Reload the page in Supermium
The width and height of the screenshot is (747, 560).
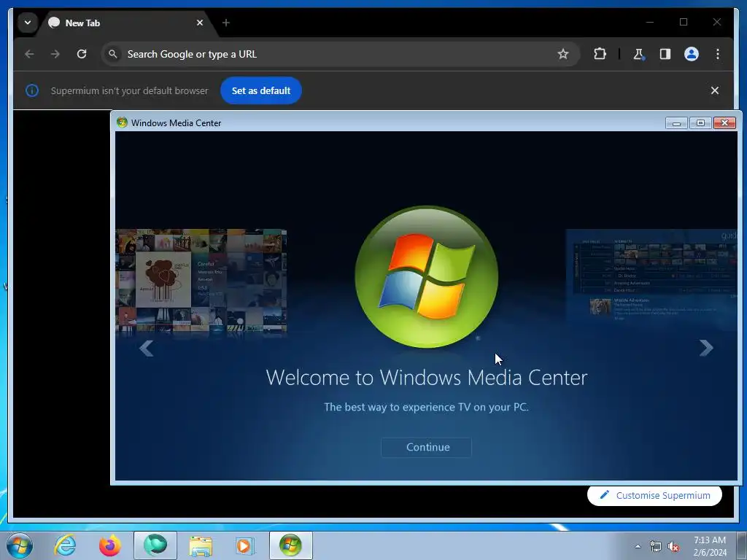click(x=82, y=54)
